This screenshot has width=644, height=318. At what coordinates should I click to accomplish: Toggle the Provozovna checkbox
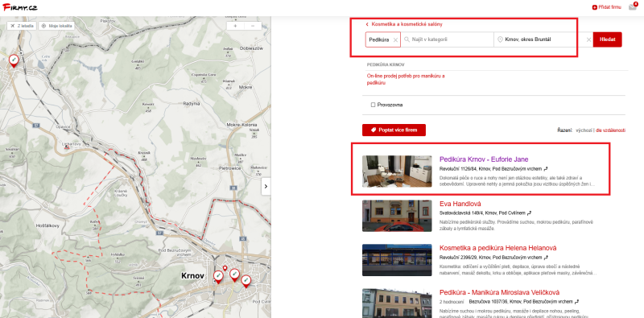tap(373, 105)
